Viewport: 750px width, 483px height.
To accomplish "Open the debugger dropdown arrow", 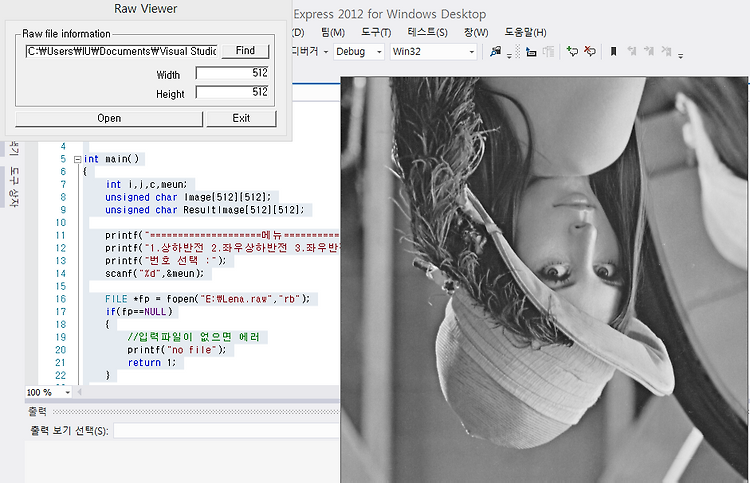I will (x=326, y=52).
